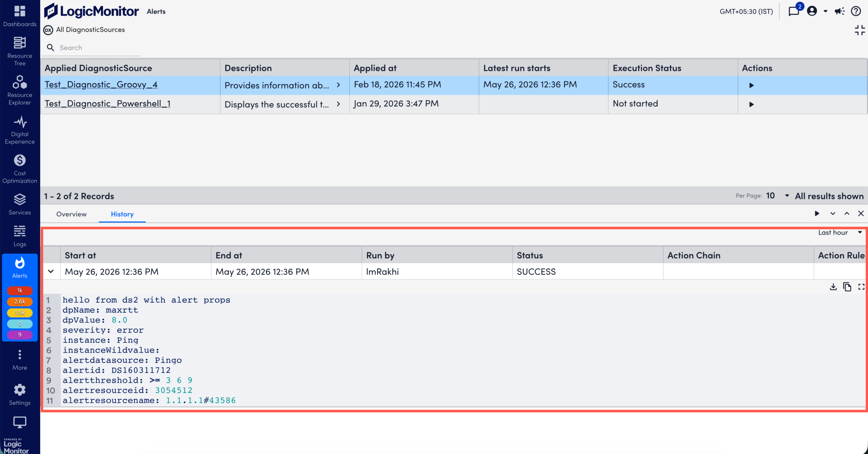The image size is (868, 454).
Task: Open the Per Page dropdown
Action: coord(778,196)
